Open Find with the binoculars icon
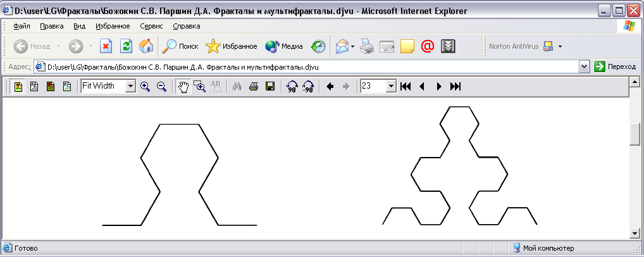The width and height of the screenshot is (644, 257). (237, 86)
